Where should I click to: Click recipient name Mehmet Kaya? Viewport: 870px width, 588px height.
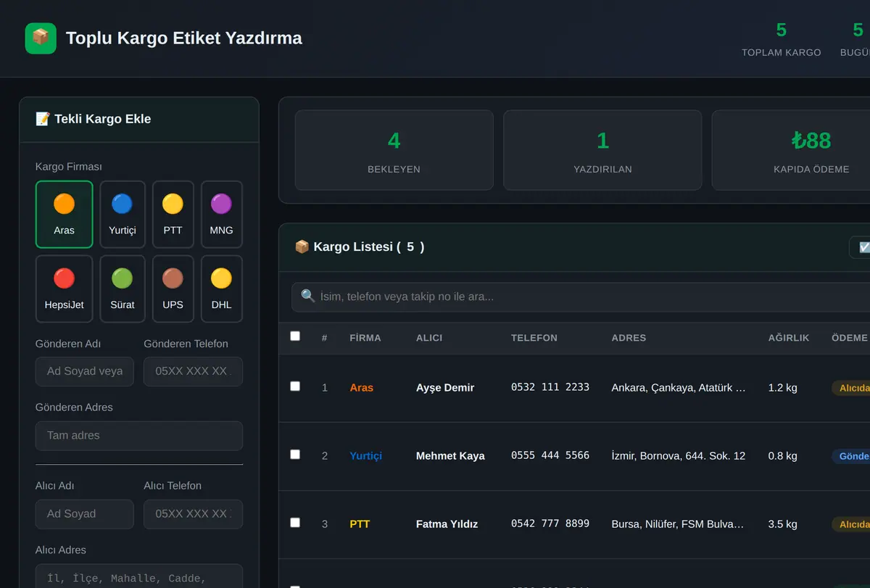(x=450, y=456)
